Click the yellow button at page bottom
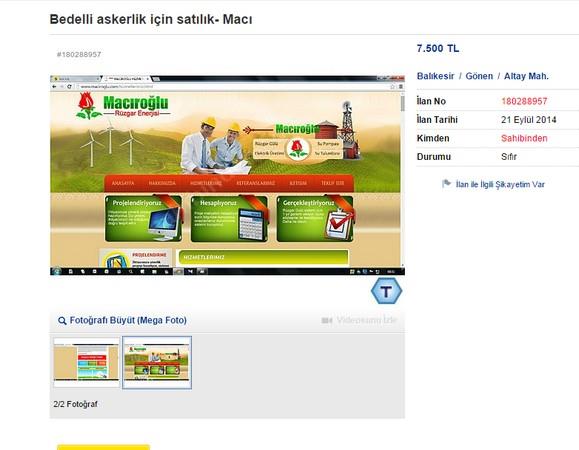 click(103, 447)
